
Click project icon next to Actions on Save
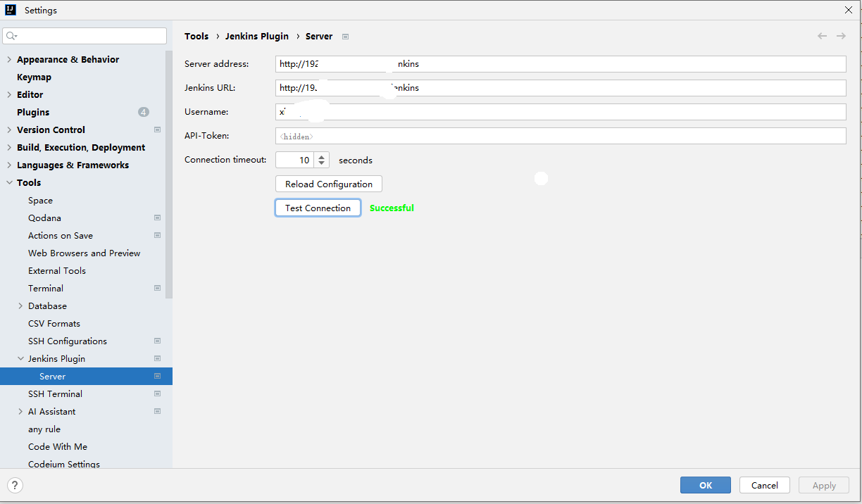click(x=157, y=235)
